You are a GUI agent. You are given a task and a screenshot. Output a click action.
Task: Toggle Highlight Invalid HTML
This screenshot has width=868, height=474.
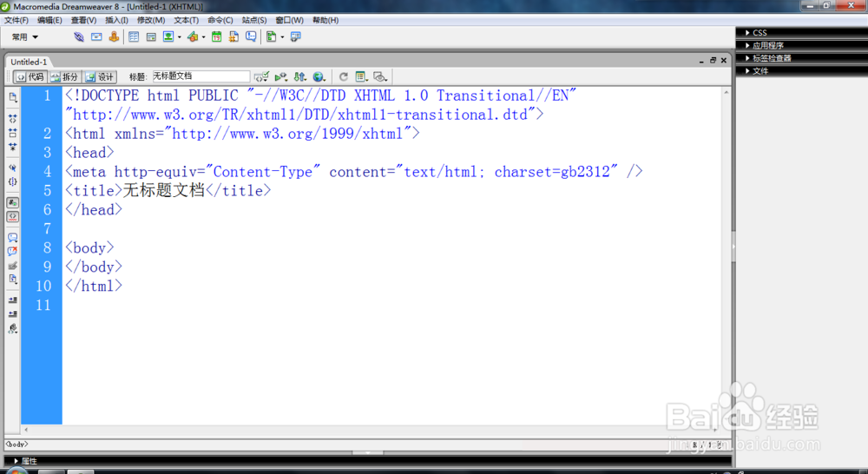point(13,216)
